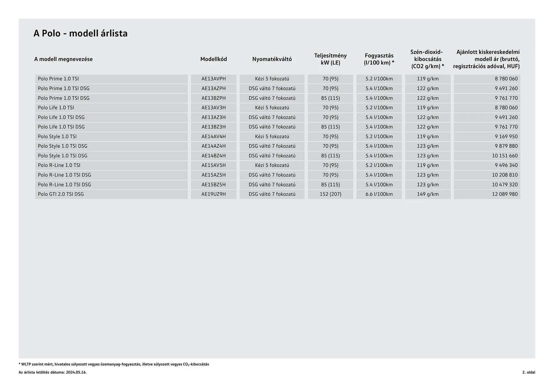Click the 'A Polo - modell árlista' title
Viewport: 554px width, 392px height.
[80, 33]
